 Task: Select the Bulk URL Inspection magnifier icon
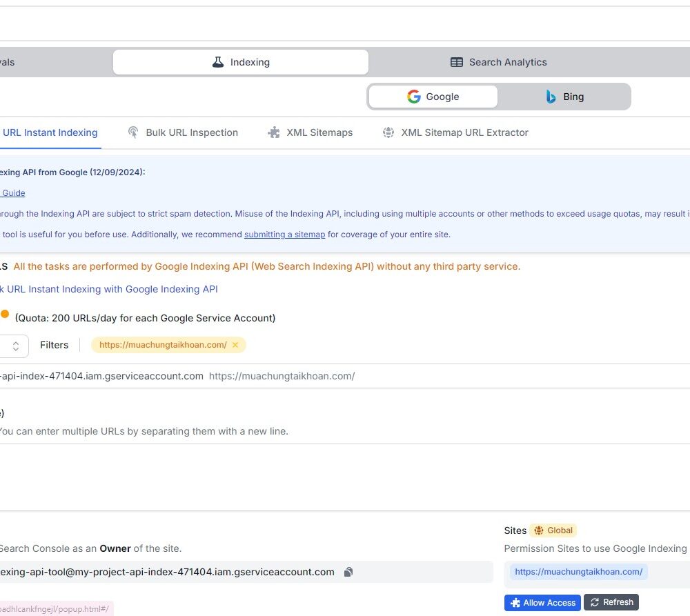(132, 132)
